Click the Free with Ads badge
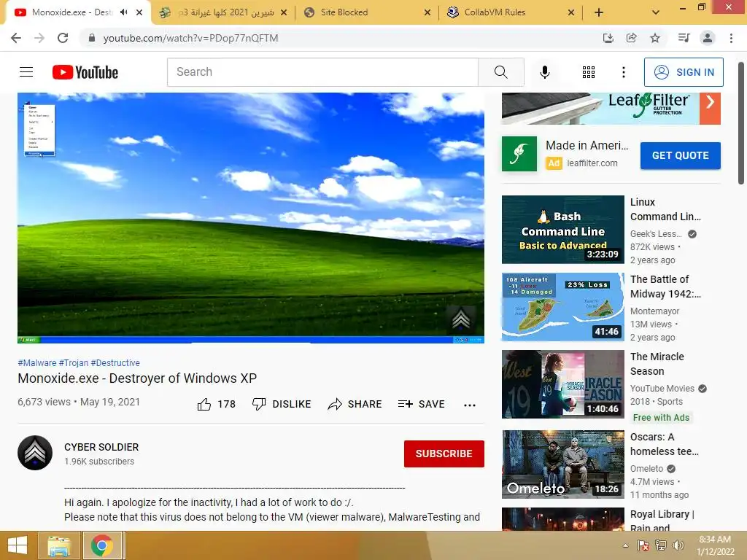 [661, 418]
